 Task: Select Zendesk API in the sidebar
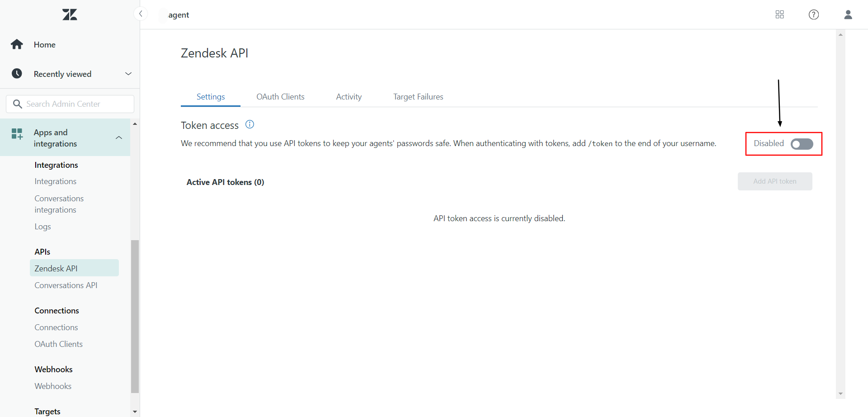click(x=74, y=268)
